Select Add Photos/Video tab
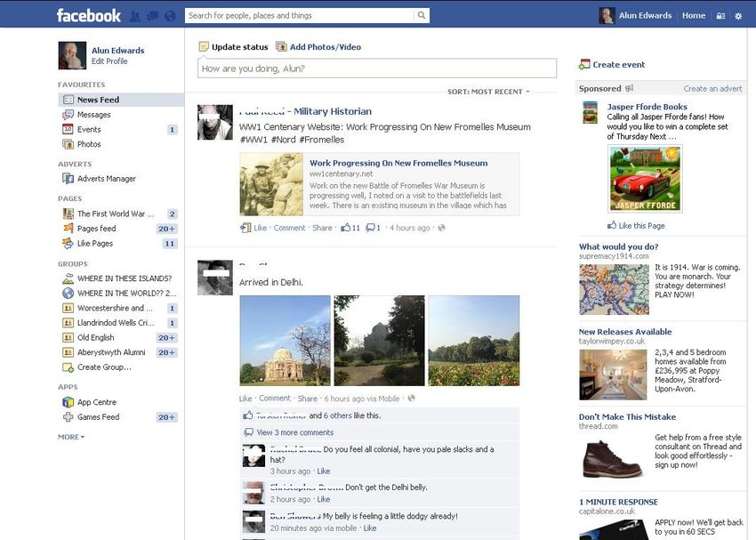Image resolution: width=756 pixels, height=540 pixels. tap(318, 47)
